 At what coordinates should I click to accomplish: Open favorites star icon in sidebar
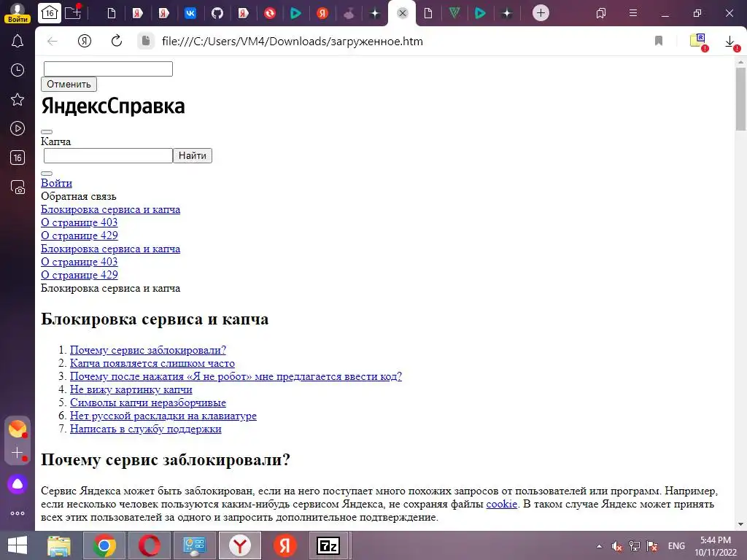[18, 99]
